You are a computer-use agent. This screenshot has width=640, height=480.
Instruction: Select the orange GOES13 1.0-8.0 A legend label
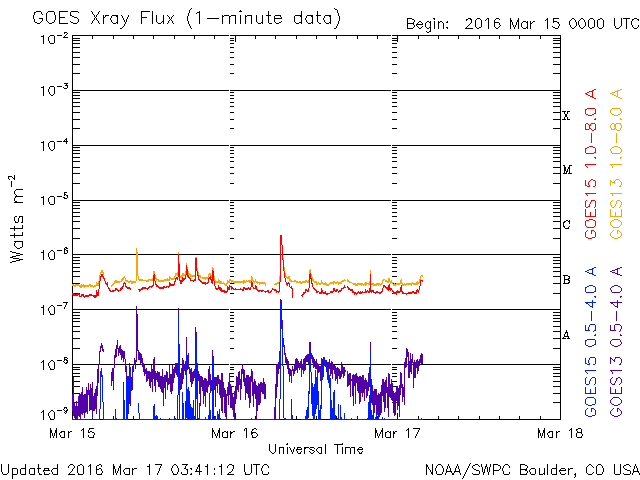click(x=616, y=164)
